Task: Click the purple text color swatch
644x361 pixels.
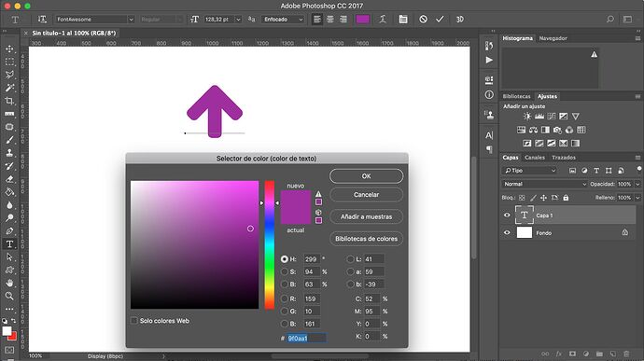Action: (x=362, y=20)
